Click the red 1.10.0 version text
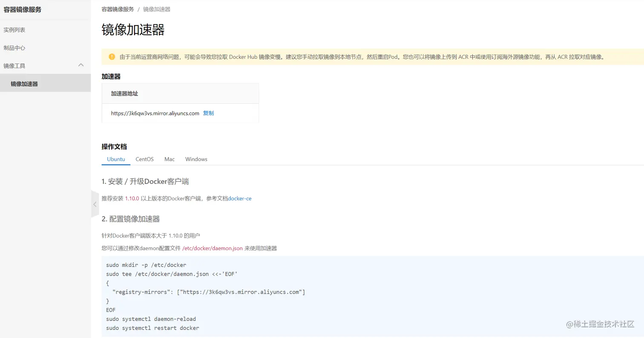Image resolution: width=644 pixels, height=338 pixels. coord(132,198)
